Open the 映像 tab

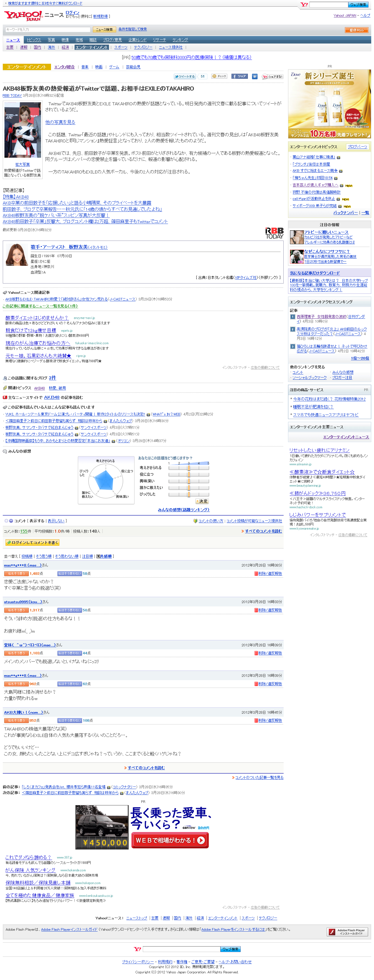pos(65,40)
